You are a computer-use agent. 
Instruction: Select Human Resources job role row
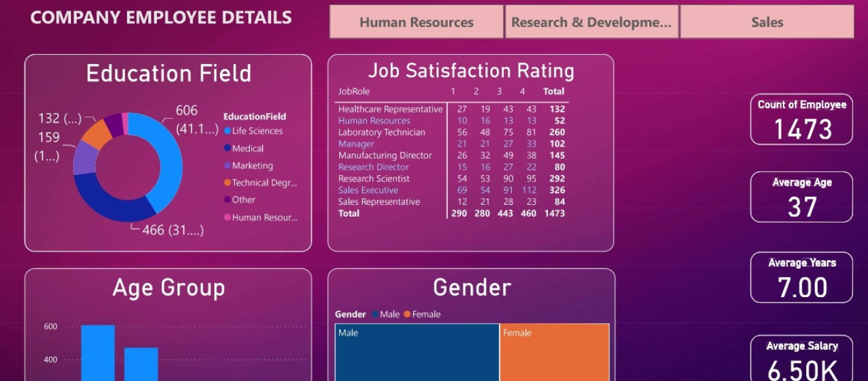click(x=374, y=121)
